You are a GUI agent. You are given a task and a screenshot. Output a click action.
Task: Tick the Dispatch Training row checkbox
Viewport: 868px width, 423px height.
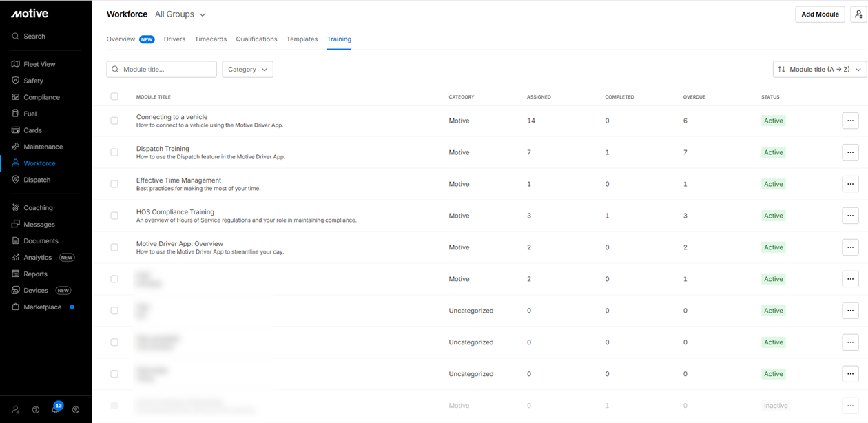click(114, 152)
